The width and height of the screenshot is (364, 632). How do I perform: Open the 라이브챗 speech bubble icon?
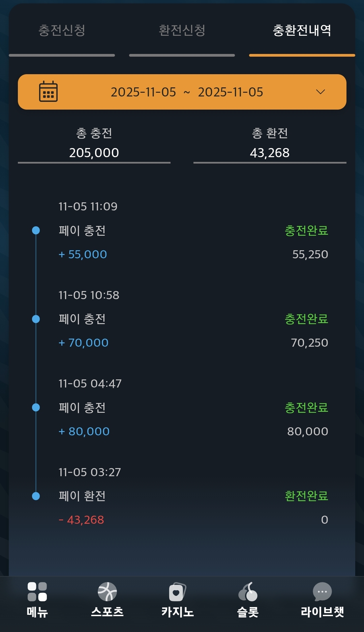click(x=322, y=592)
